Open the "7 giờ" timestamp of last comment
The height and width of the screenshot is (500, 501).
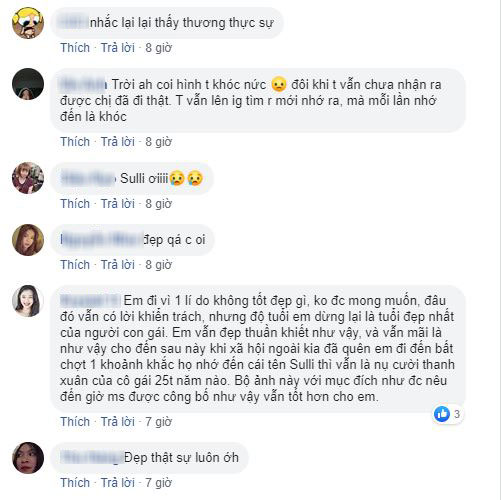158,483
